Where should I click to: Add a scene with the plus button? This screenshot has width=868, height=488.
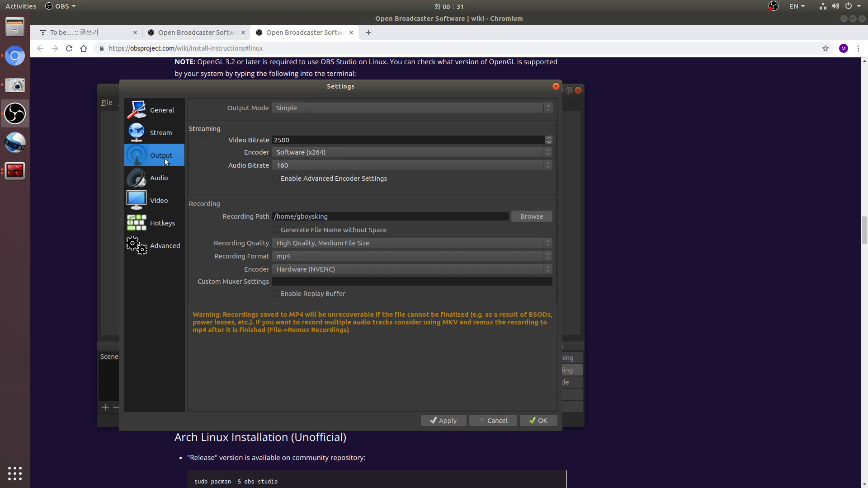coord(105,407)
